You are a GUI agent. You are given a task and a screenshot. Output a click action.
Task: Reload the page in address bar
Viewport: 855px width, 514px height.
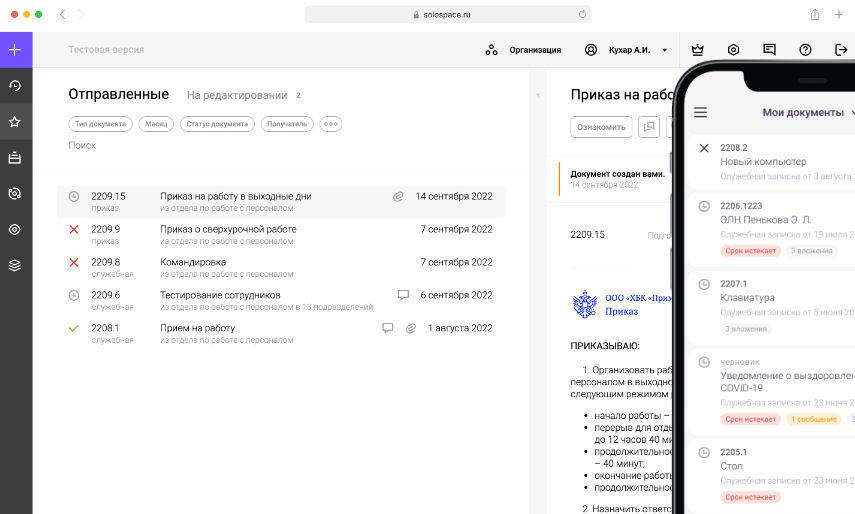(x=582, y=15)
